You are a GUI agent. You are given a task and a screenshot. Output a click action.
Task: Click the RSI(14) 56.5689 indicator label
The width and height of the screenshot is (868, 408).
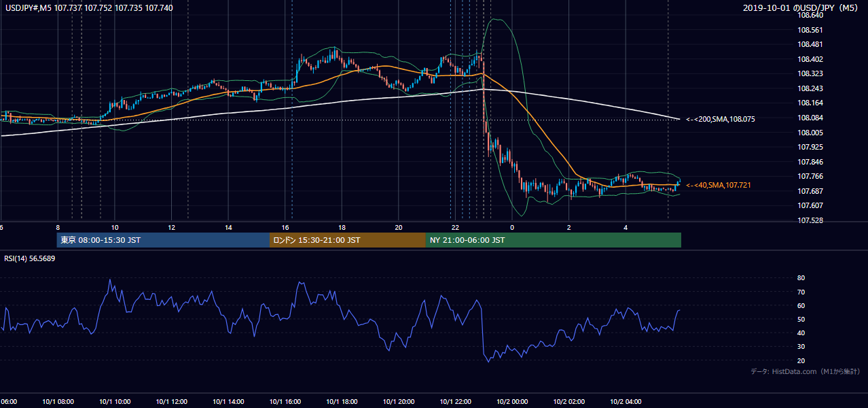pos(29,258)
